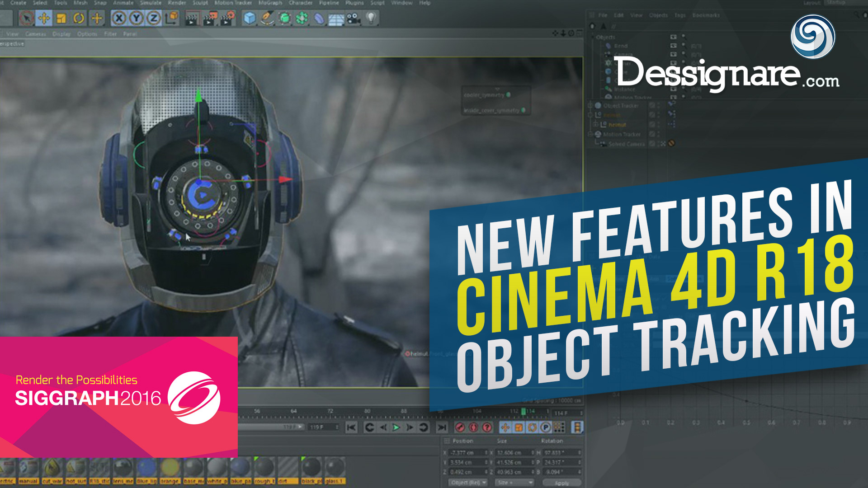
Task: Go to next key button
Action: (424, 427)
